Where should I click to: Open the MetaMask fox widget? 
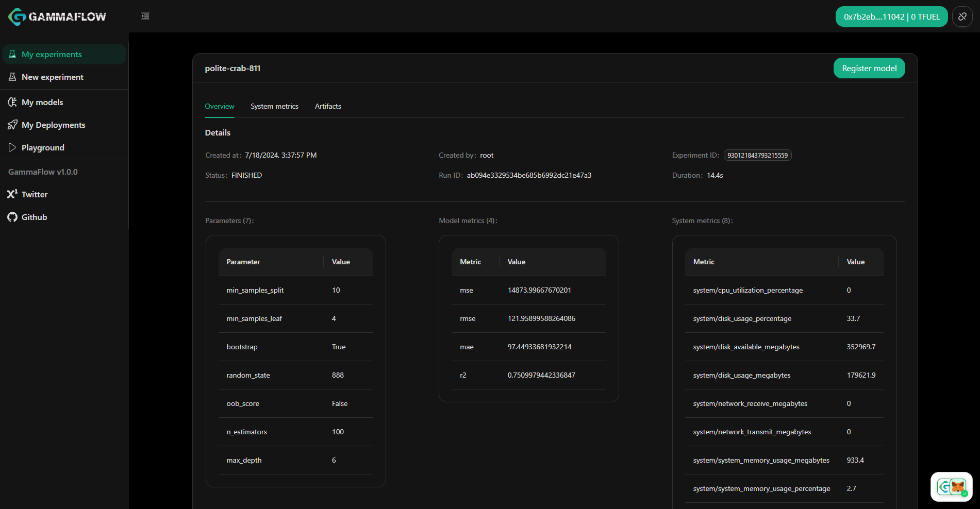click(x=952, y=487)
